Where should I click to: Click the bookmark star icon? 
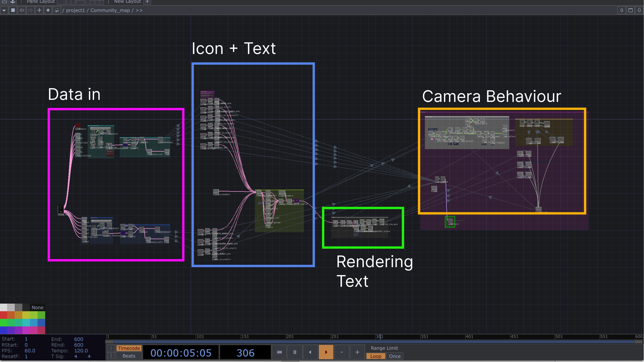(48, 10)
